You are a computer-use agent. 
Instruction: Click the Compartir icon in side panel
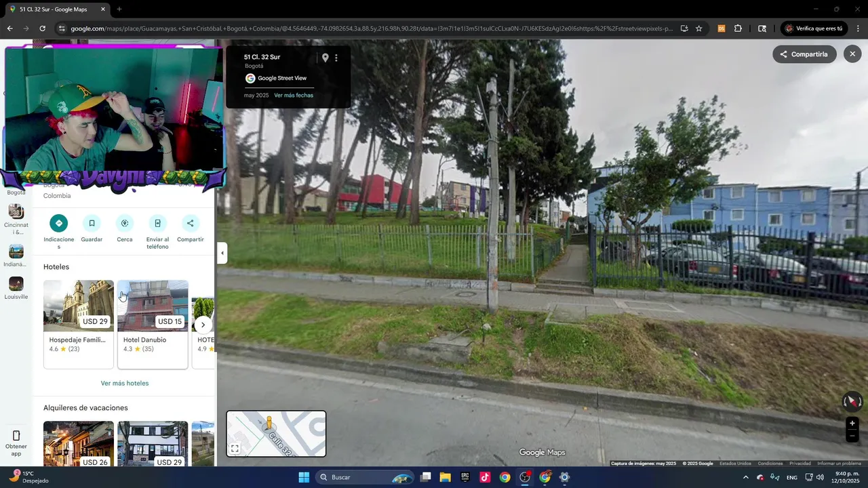click(x=191, y=223)
